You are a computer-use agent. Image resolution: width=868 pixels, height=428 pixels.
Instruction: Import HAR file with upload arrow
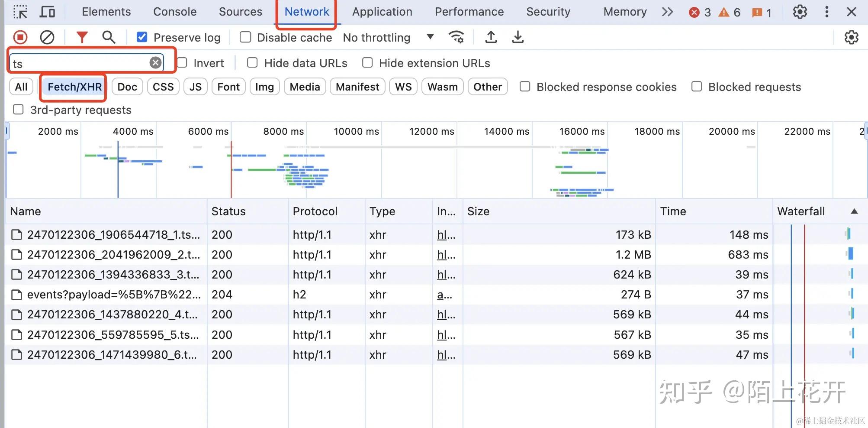point(491,38)
